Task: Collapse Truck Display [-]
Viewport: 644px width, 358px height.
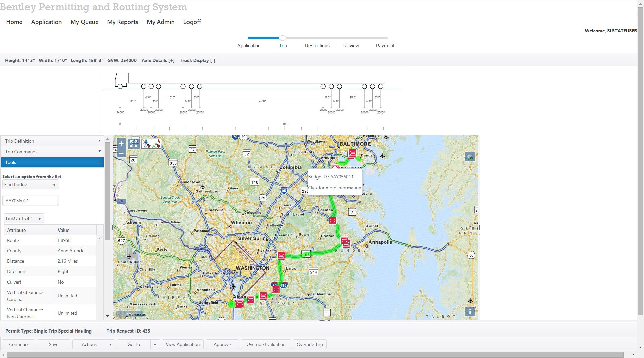Action: (x=198, y=60)
